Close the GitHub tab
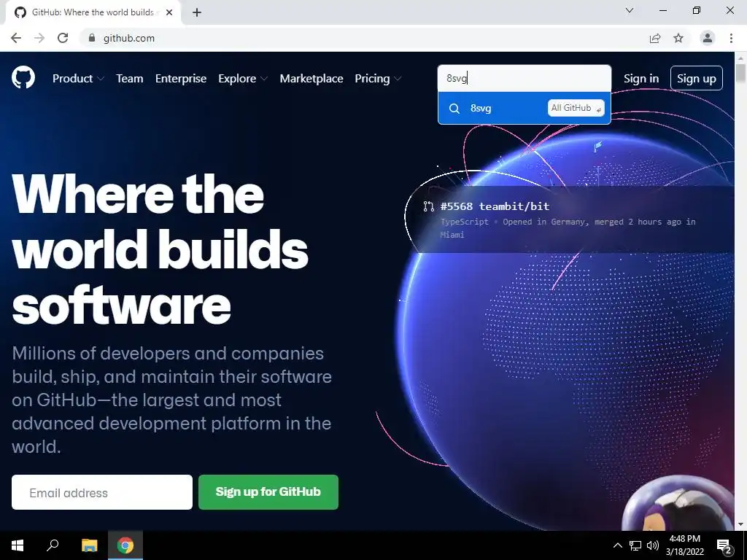The width and height of the screenshot is (747, 560). [169, 12]
